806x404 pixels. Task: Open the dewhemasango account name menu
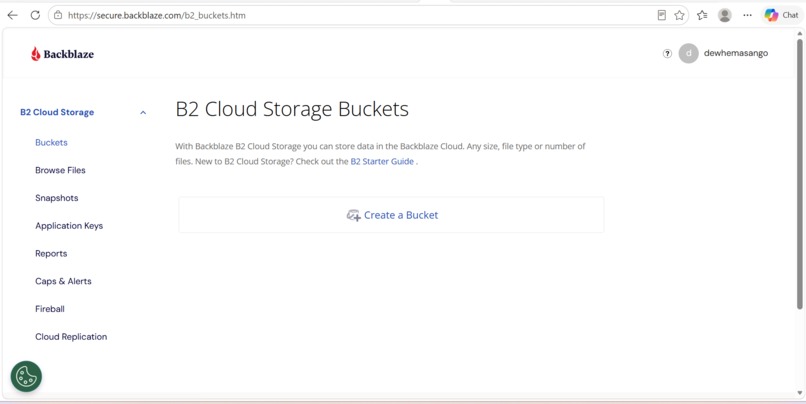(736, 53)
